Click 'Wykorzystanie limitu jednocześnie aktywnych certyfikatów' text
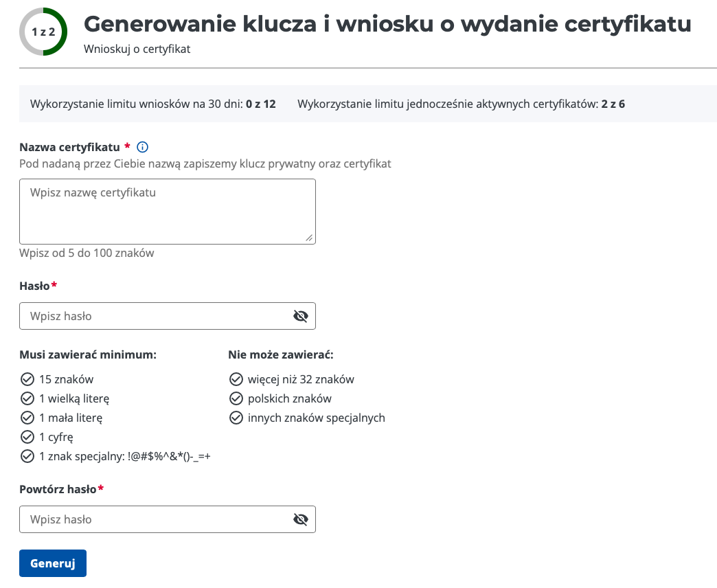Image resolution: width=717 pixels, height=588 pixels. pyautogui.click(x=448, y=104)
